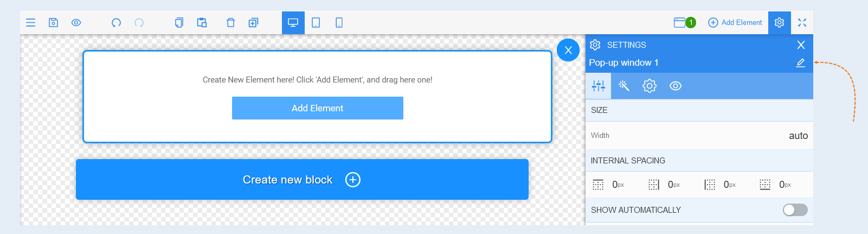Switch to desktop view mode
The height and width of the screenshot is (234, 868).
pos(293,23)
